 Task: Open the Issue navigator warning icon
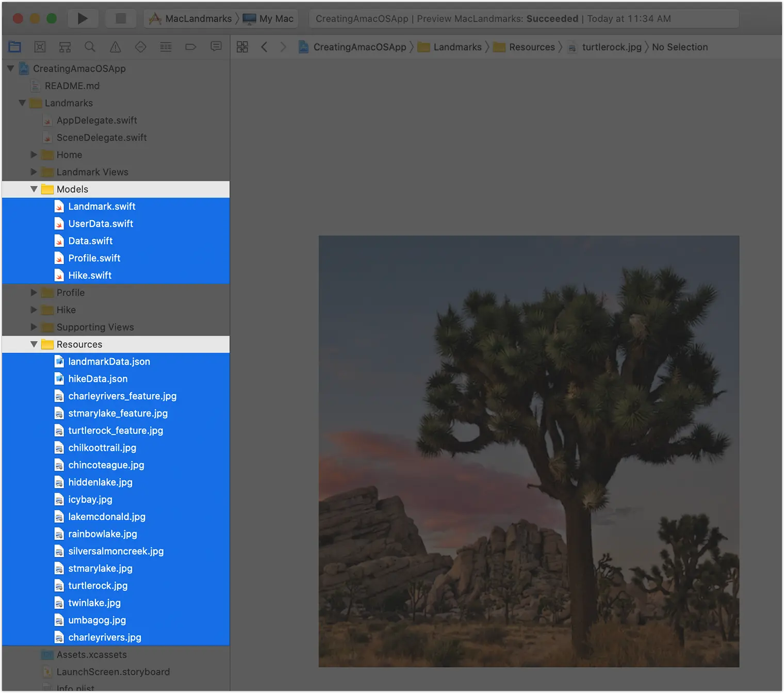point(115,47)
